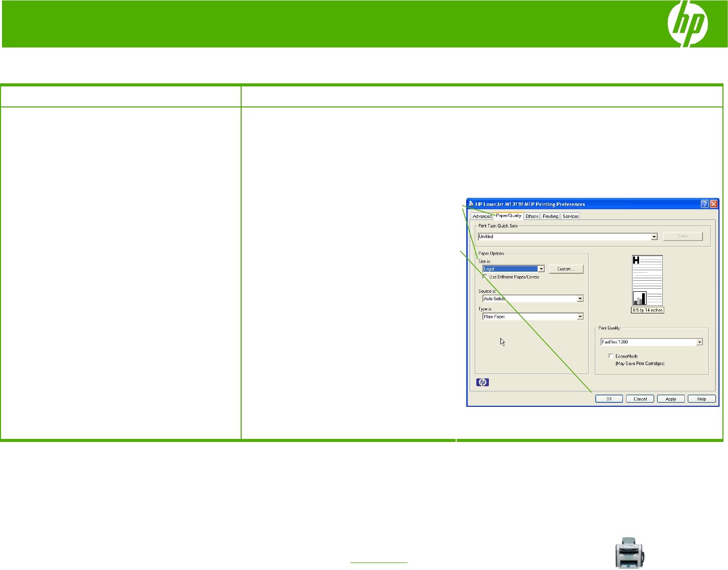Toggle the EconoMode checkbox
This screenshot has width=728, height=570.
coord(611,356)
